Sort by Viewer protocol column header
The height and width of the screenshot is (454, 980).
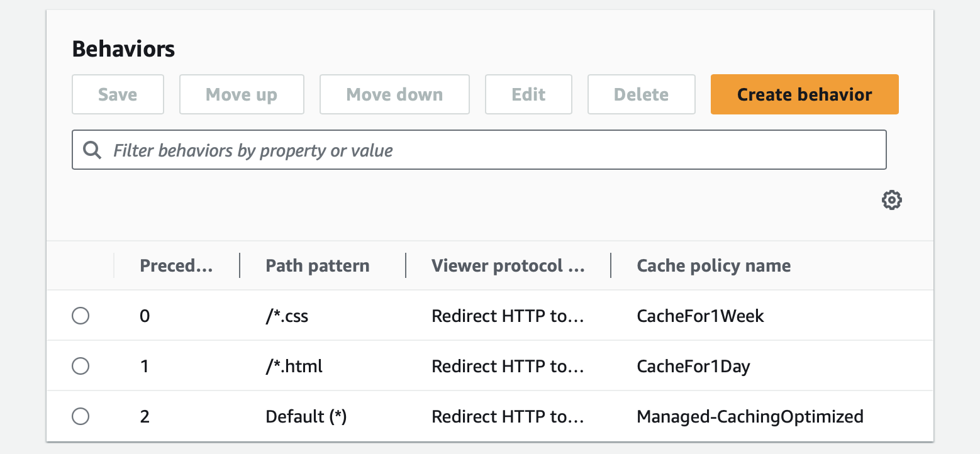[508, 266]
